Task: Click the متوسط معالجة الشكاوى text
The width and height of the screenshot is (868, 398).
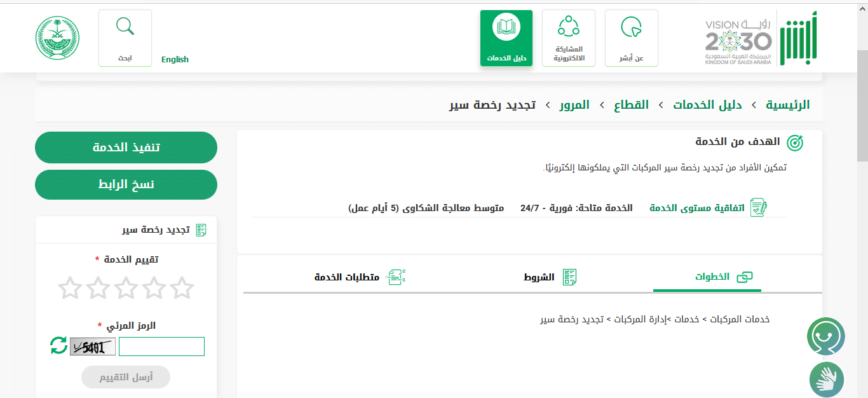Action: pyautogui.click(x=426, y=208)
